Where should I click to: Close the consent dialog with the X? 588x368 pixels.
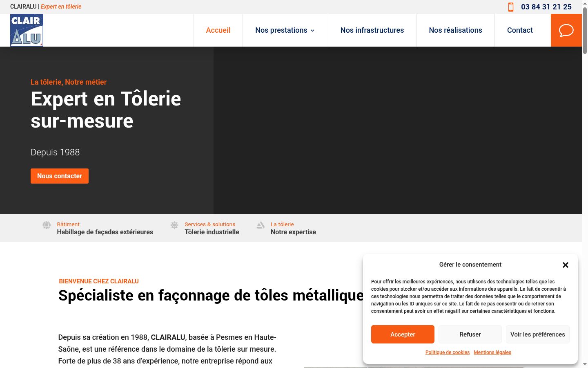(x=566, y=265)
